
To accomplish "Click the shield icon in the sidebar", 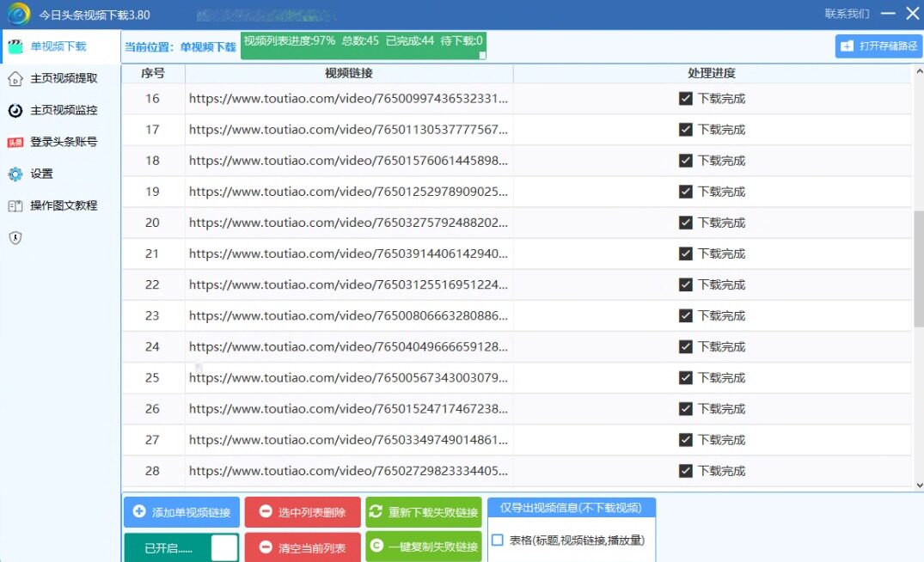I will tap(15, 237).
